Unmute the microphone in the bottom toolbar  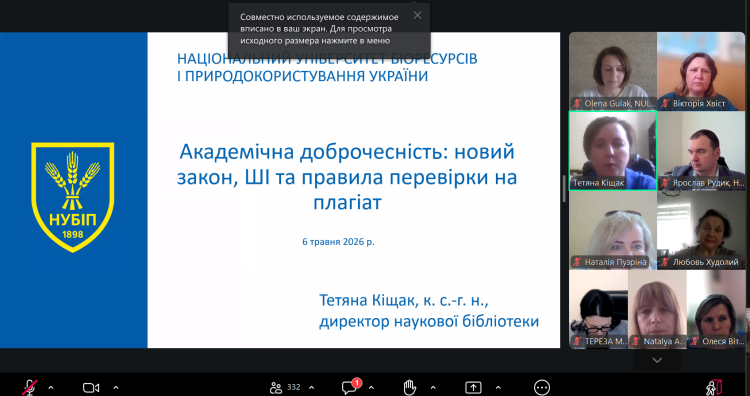pos(30,387)
